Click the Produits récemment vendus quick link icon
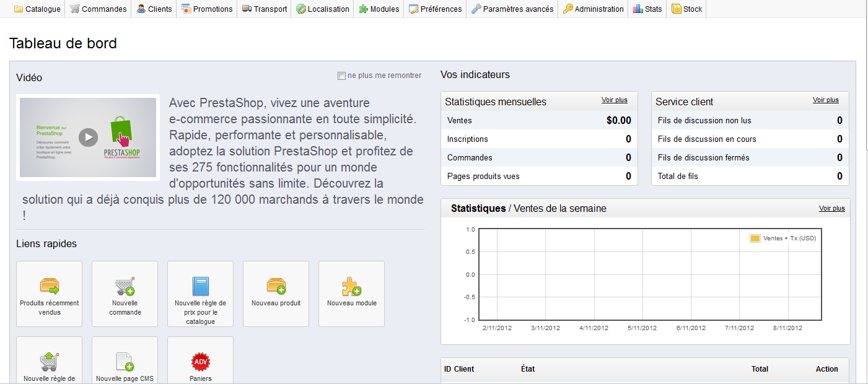 tap(49, 286)
